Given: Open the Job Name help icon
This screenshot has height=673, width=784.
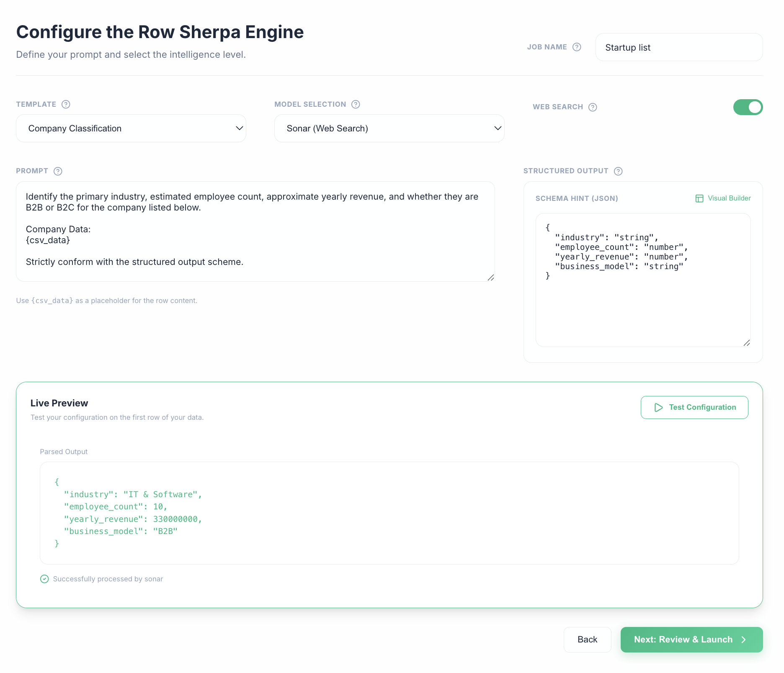Looking at the screenshot, I should [577, 47].
